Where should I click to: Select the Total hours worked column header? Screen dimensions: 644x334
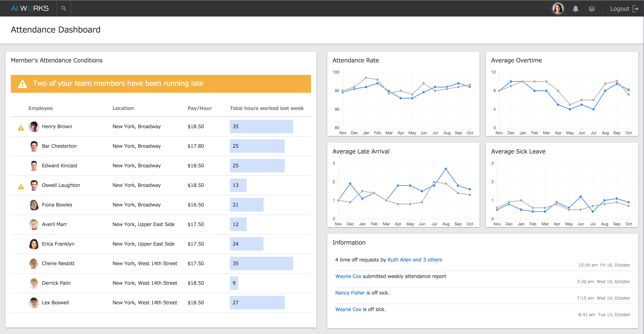click(x=267, y=108)
